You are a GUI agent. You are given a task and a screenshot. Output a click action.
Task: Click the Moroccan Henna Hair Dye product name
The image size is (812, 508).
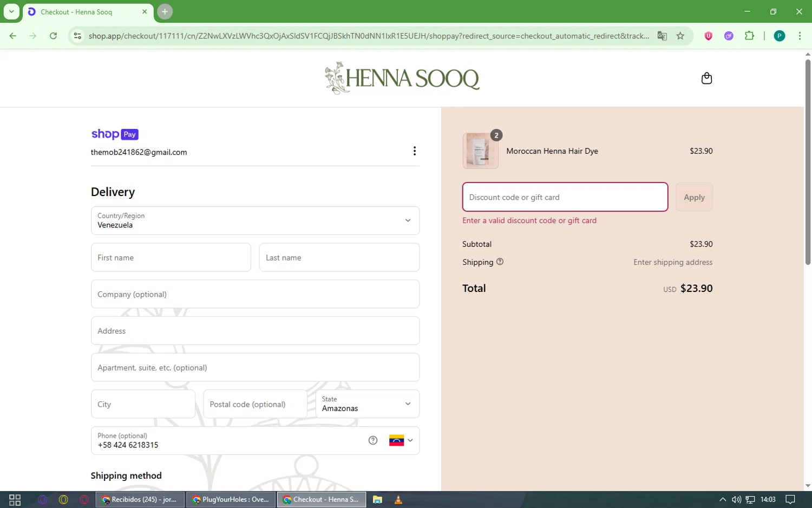point(552,151)
